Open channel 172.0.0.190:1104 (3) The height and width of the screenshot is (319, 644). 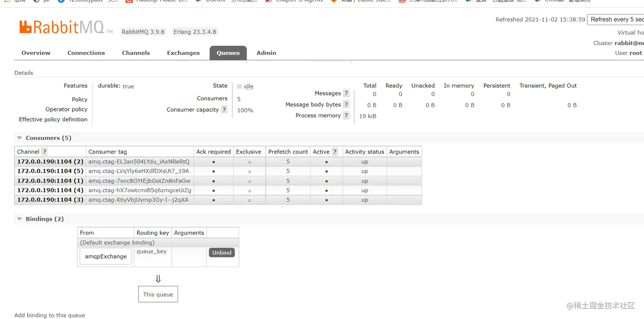pos(50,200)
